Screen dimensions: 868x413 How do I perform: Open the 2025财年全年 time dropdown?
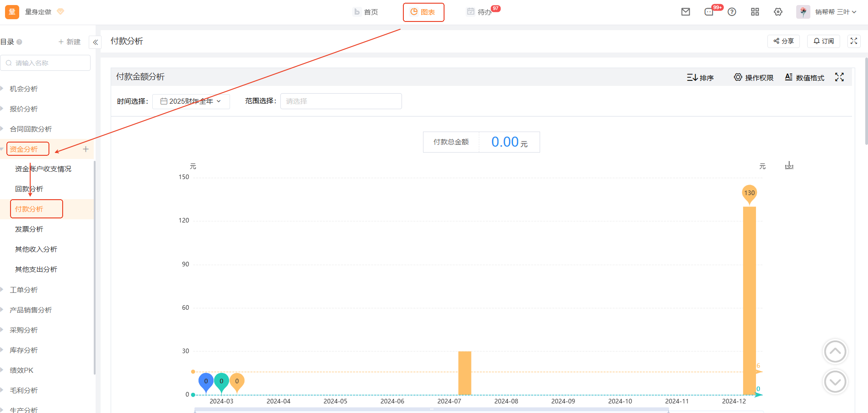[191, 101]
